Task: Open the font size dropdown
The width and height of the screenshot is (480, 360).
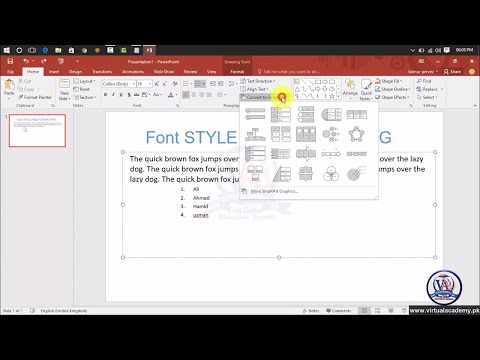Action: coord(150,84)
